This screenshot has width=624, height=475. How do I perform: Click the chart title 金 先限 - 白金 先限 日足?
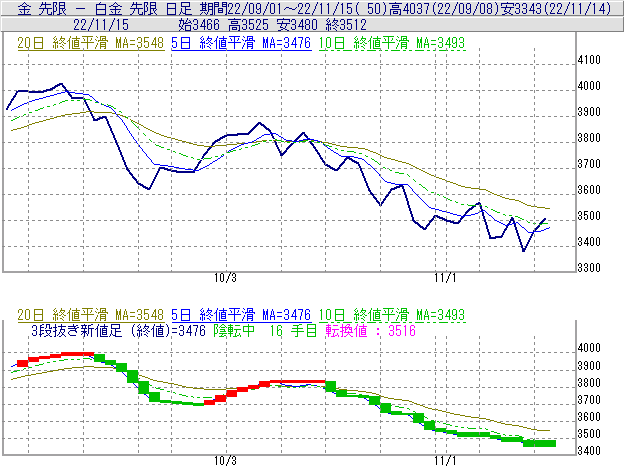[x=105, y=8]
